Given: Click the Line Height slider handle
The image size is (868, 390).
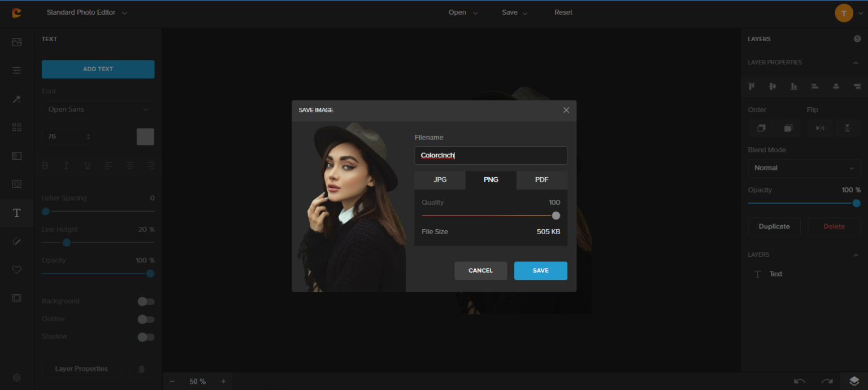Looking at the screenshot, I should click(67, 243).
